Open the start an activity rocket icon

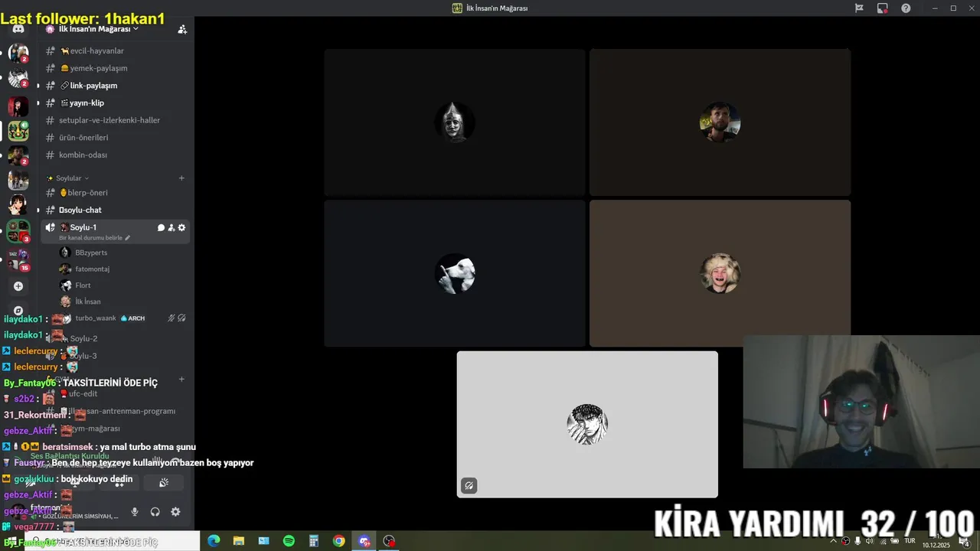119,483
